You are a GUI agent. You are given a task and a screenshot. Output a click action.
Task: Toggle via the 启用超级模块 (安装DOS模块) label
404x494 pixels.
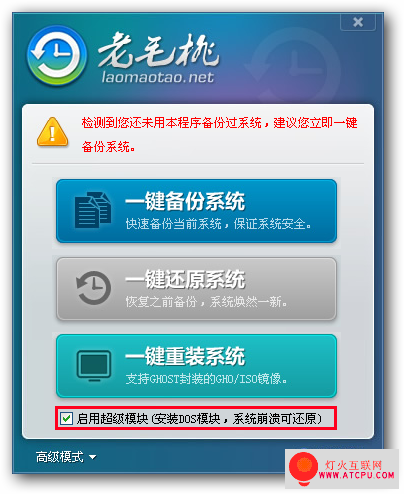click(200, 418)
